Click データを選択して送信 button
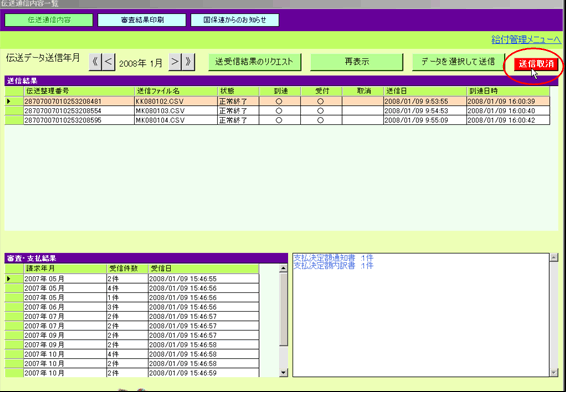Viewport: 567px width, 393px height. 459,62
